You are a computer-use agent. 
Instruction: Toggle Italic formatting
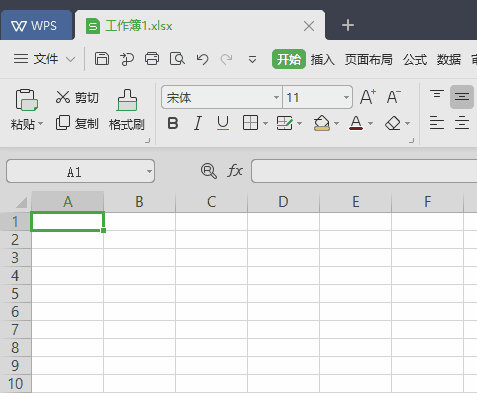click(x=198, y=123)
